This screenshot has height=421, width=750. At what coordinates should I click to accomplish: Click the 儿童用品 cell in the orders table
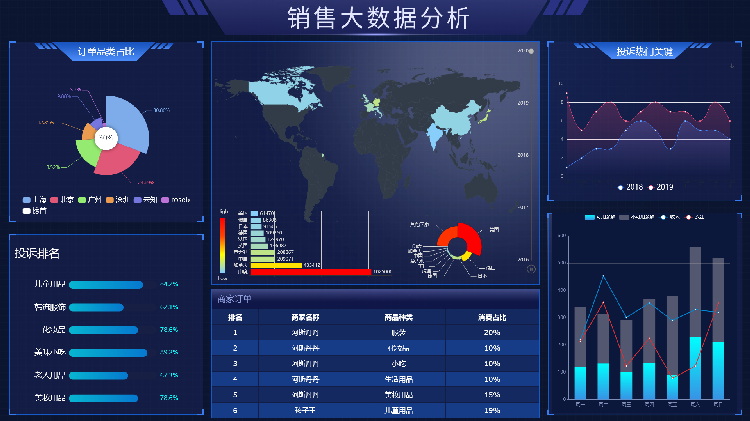click(x=398, y=410)
